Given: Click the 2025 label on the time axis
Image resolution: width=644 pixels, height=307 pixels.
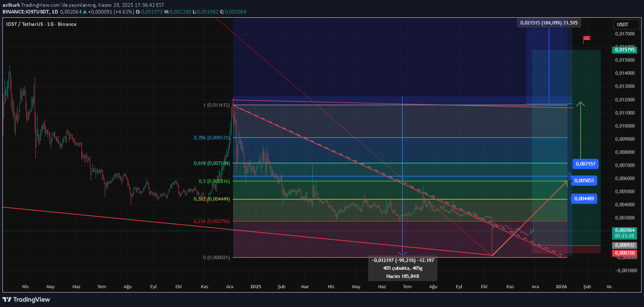Looking at the screenshot, I should point(255,286).
